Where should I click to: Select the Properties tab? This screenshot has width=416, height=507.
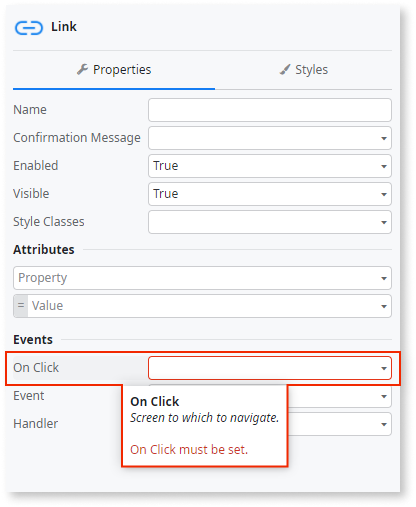pyautogui.click(x=114, y=70)
